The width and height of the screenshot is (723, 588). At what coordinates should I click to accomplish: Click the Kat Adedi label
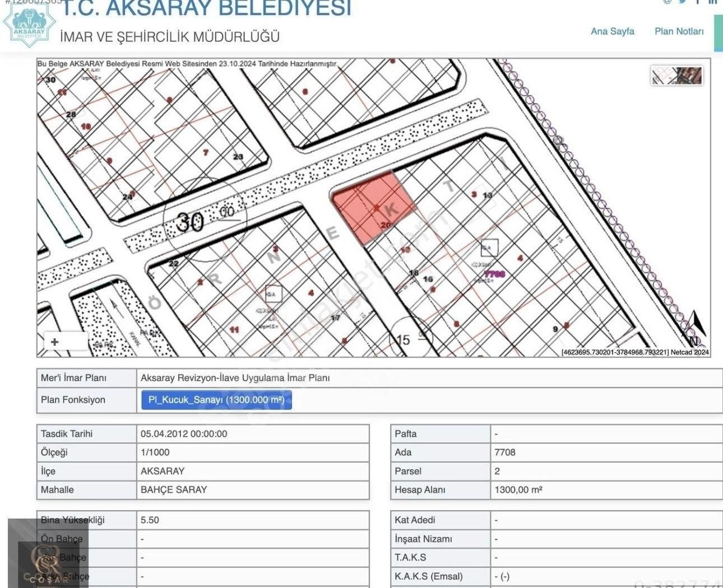point(415,520)
